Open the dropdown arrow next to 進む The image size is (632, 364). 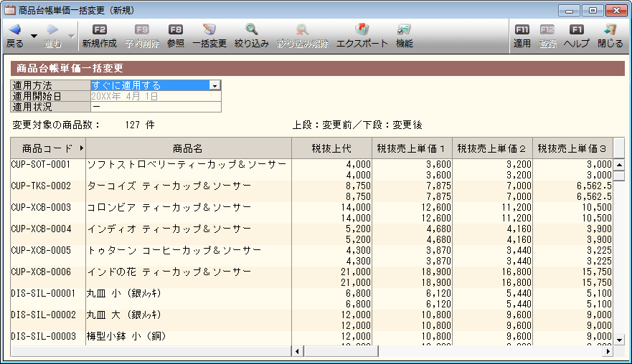pos(71,37)
